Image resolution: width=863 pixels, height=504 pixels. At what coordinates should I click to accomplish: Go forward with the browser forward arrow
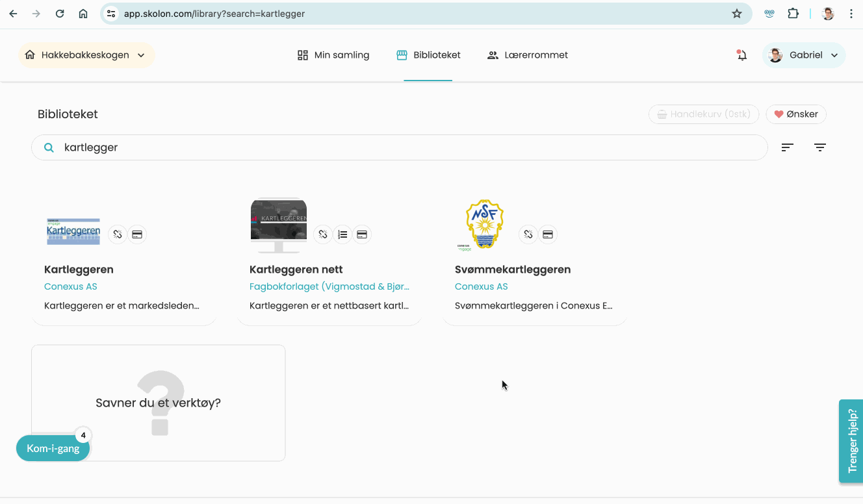(x=36, y=14)
